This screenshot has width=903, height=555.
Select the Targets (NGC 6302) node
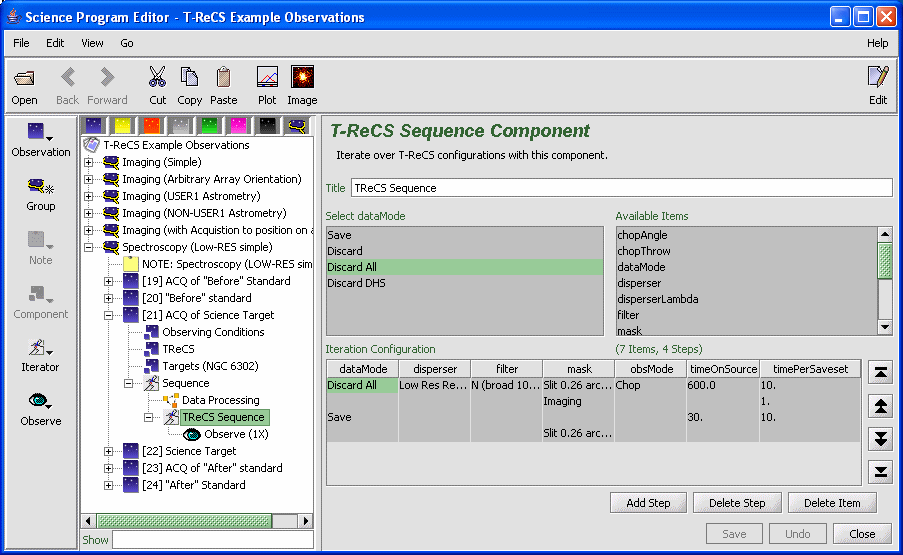tap(210, 366)
